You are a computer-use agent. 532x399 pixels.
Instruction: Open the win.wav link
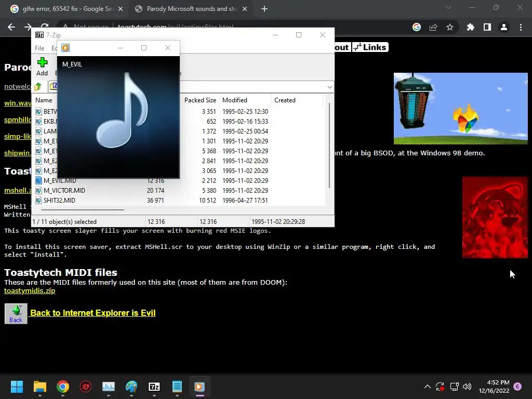(x=17, y=103)
